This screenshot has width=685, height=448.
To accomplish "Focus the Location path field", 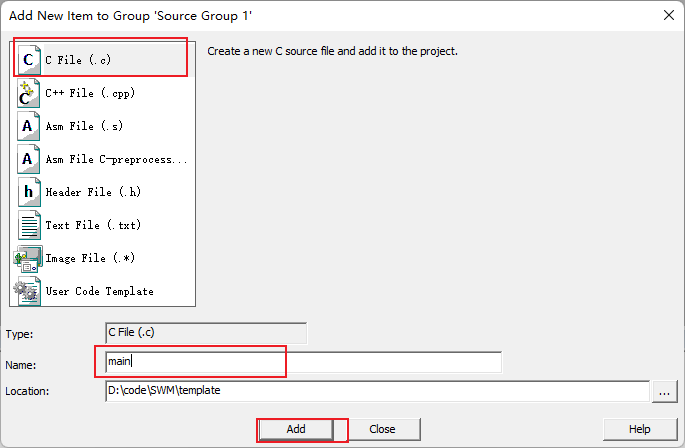I will click(x=377, y=391).
